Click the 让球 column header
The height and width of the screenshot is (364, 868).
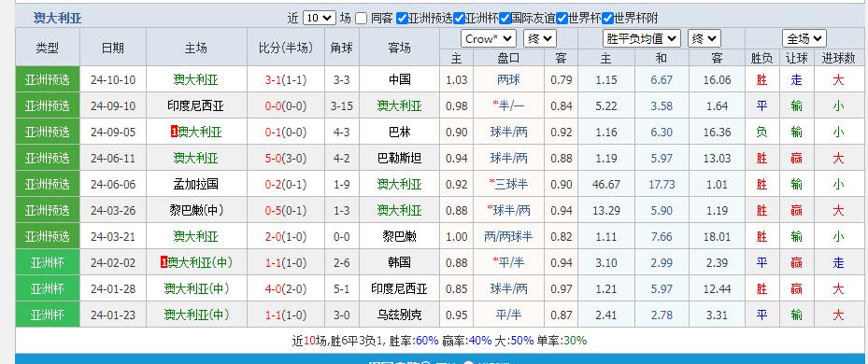tap(796, 58)
